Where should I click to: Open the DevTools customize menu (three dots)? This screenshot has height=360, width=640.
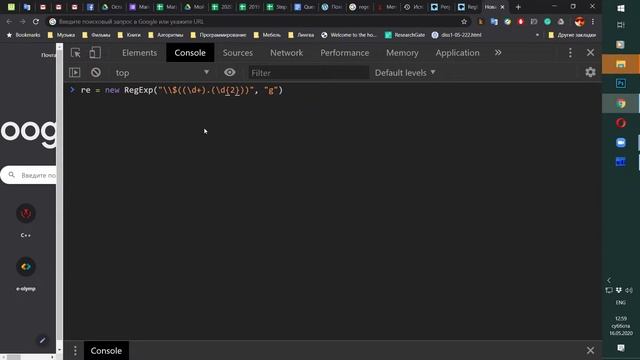click(570, 53)
